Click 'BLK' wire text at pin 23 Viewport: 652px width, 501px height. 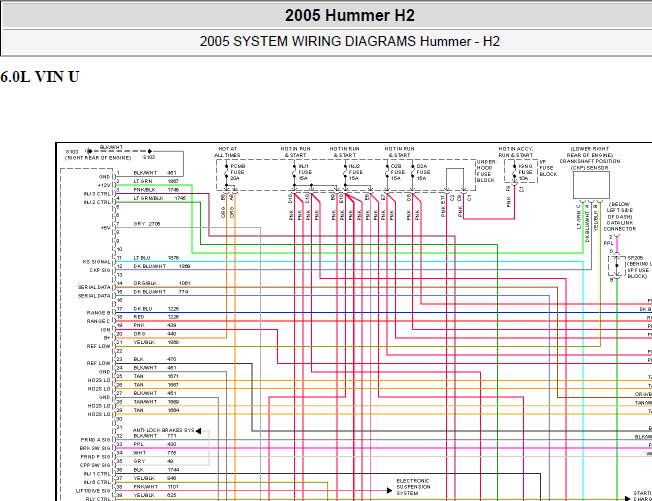[138, 359]
